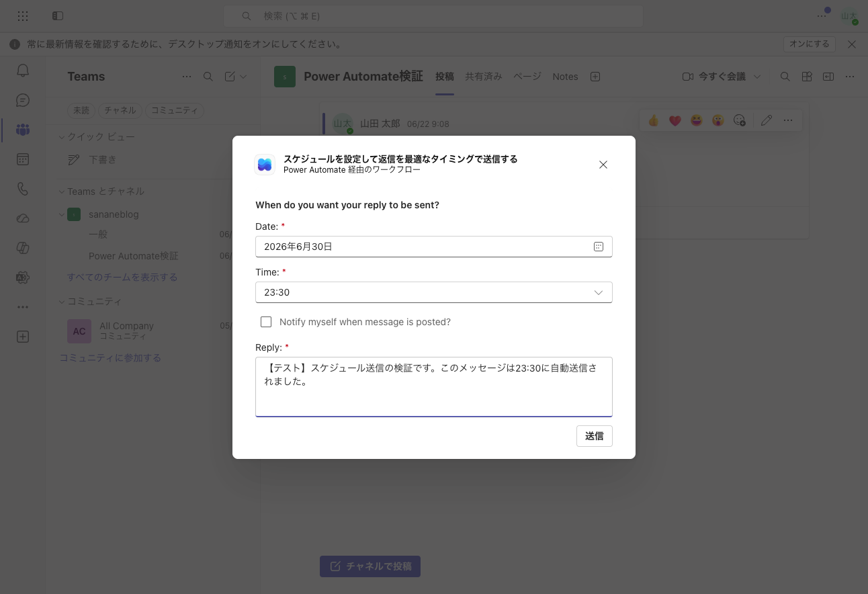Open more apps ellipsis in left rail
The width and height of the screenshot is (868, 594).
[x=23, y=307]
